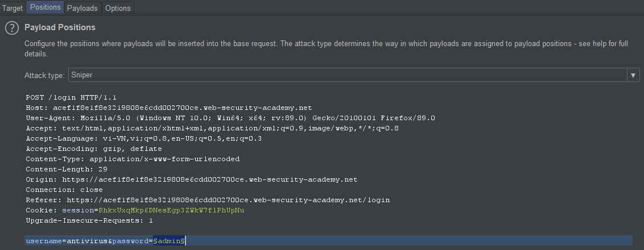
Task: Click the Origin header line
Action: click(x=191, y=179)
